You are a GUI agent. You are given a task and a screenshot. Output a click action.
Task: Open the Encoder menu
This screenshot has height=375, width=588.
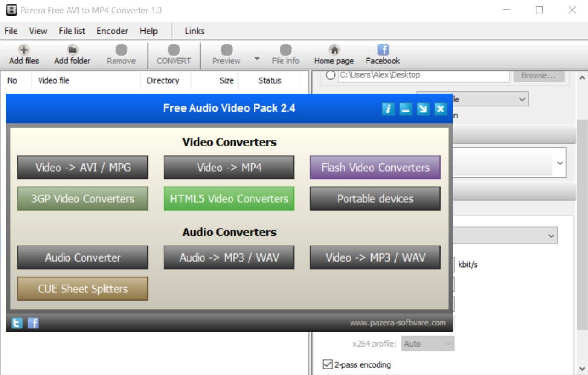pyautogui.click(x=113, y=31)
